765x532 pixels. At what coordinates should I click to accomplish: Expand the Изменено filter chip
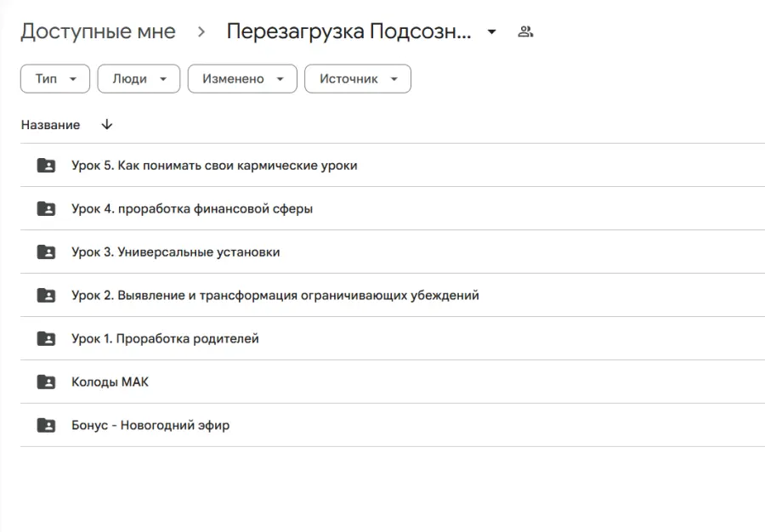tap(242, 78)
